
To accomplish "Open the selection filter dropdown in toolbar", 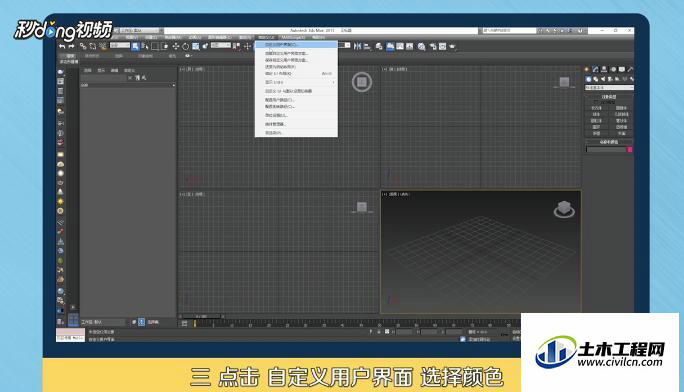I will pyautogui.click(x=120, y=45).
